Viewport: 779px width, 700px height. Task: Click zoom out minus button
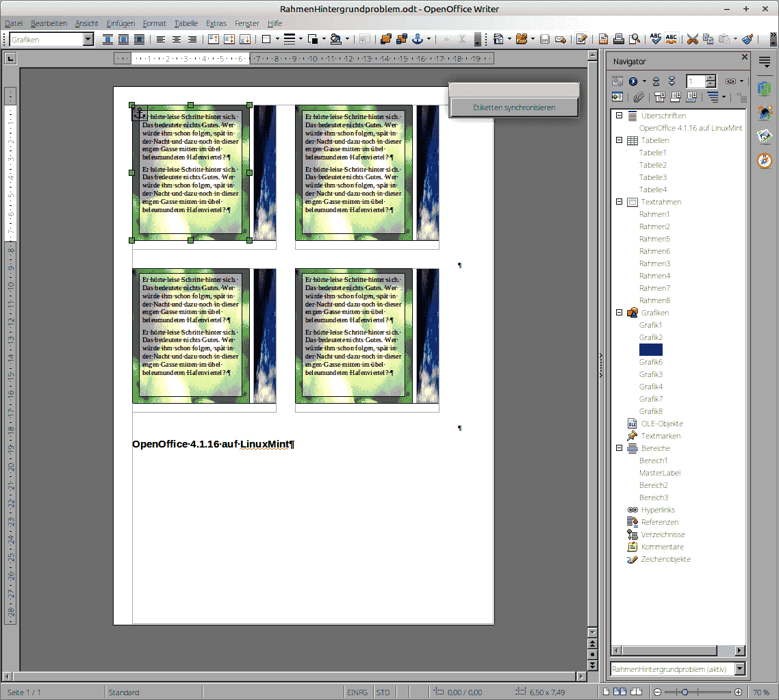[657, 692]
